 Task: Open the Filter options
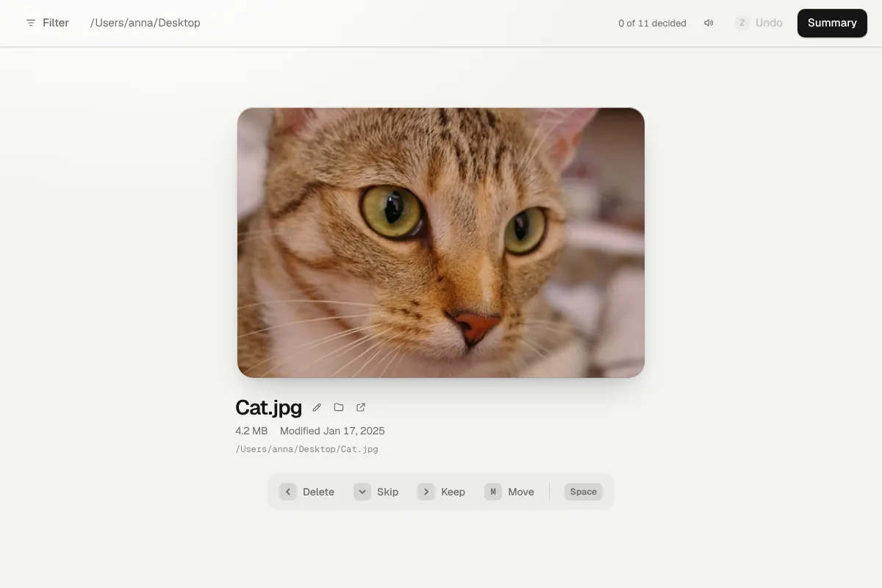[47, 23]
